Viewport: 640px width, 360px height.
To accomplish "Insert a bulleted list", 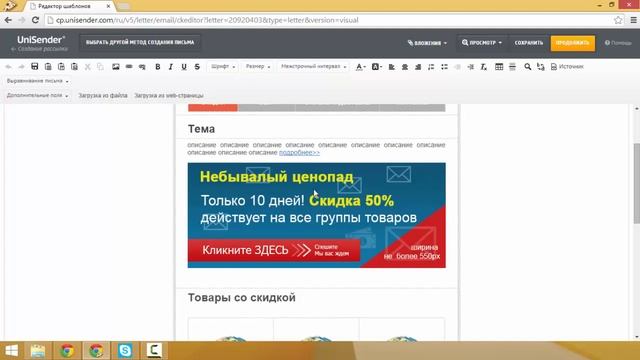I will pos(444,67).
